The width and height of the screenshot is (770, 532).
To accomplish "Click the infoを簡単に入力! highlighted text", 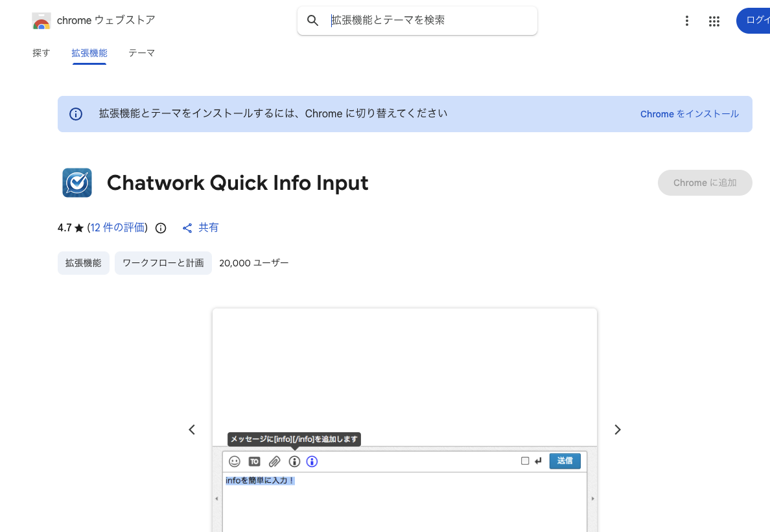I will [260, 480].
